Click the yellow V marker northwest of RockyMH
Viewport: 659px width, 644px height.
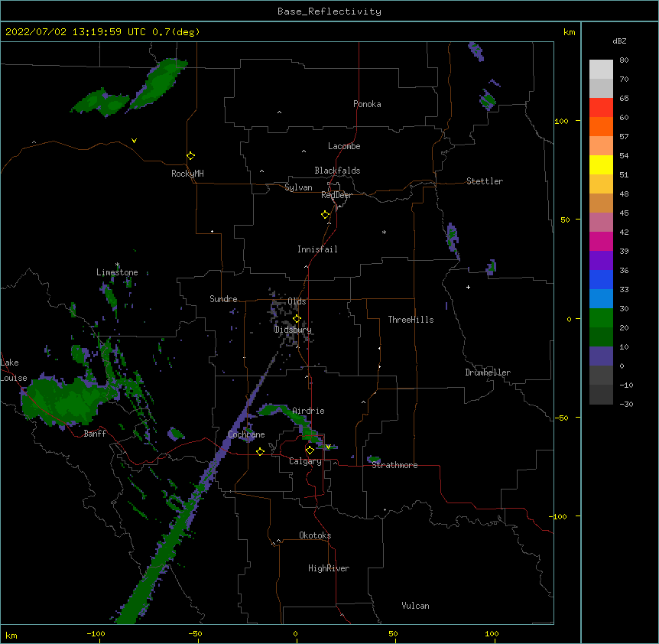click(134, 141)
